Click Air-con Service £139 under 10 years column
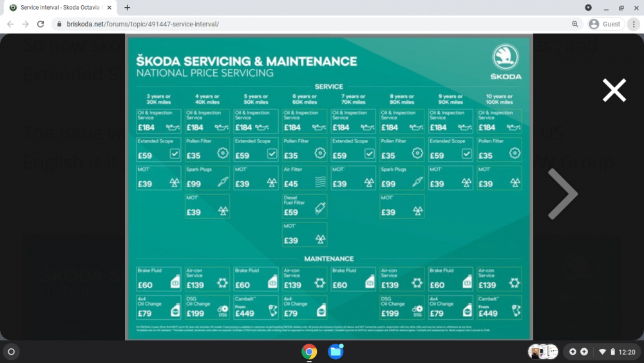The height and width of the screenshot is (363, 644). [499, 279]
